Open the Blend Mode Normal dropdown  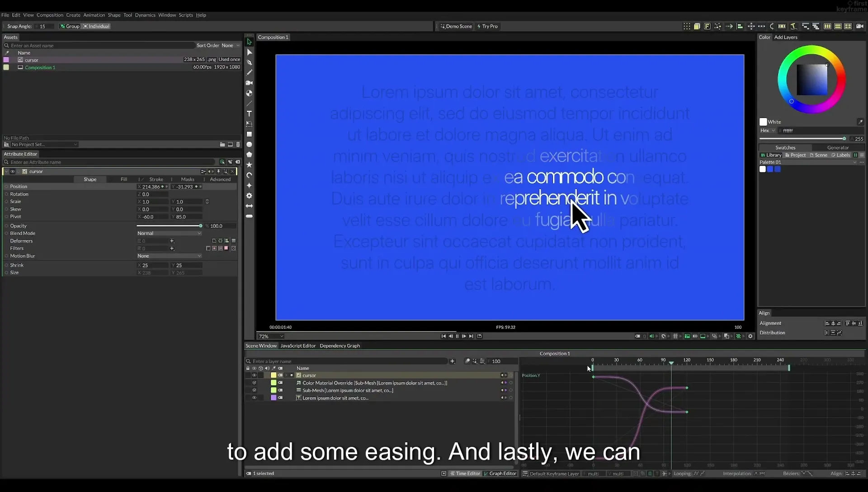pyautogui.click(x=169, y=233)
